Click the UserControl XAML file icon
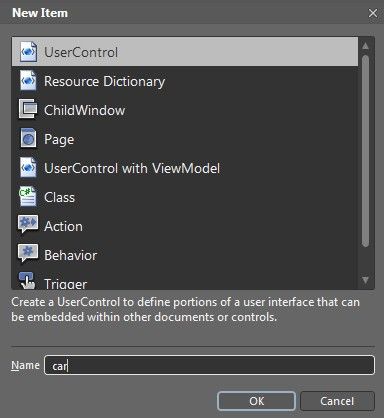The image size is (384, 418). pos(28,52)
